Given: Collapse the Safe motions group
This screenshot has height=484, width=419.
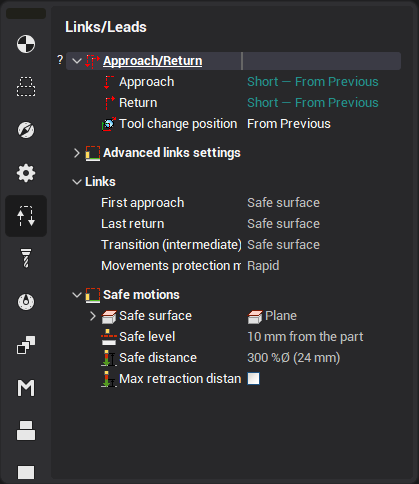Looking at the screenshot, I should tap(77, 295).
